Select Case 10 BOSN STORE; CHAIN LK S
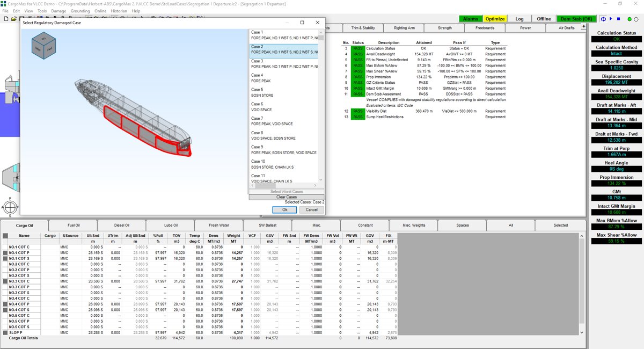 pos(284,164)
